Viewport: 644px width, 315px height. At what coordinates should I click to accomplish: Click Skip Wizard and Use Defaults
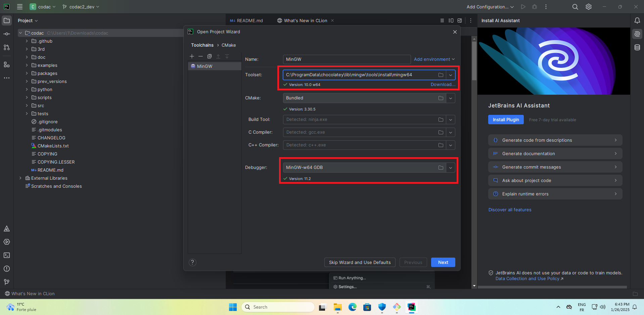coord(360,262)
